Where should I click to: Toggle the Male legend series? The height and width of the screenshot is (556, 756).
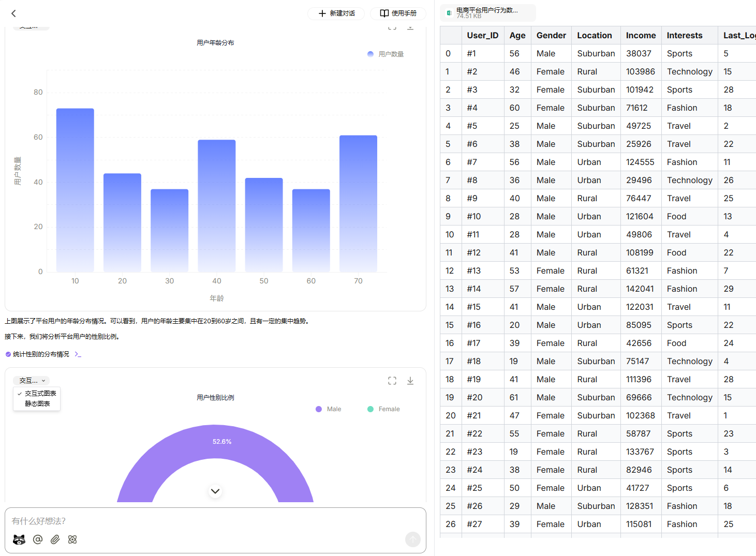(329, 409)
